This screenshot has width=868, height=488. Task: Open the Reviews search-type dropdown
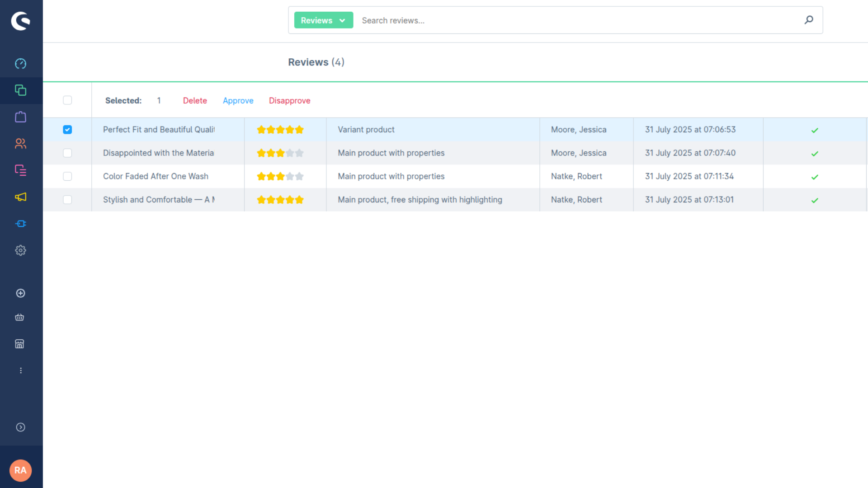click(x=324, y=20)
